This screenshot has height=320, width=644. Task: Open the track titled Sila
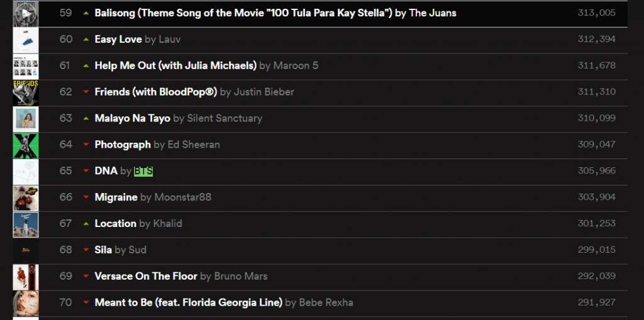tap(103, 250)
